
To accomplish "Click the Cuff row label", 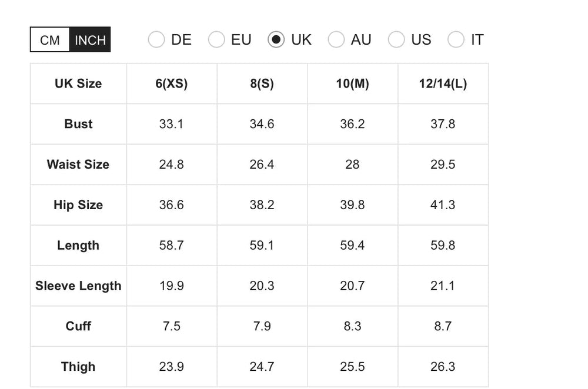I will click(x=78, y=326).
